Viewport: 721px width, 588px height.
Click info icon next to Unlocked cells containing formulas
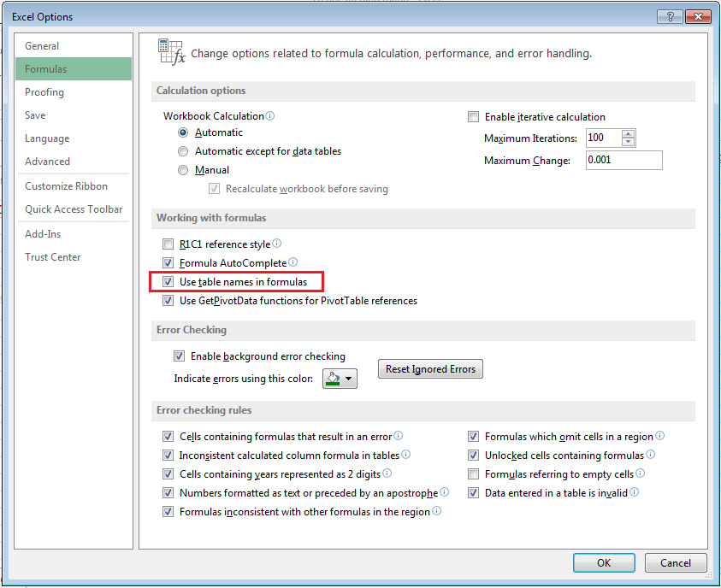(x=651, y=456)
